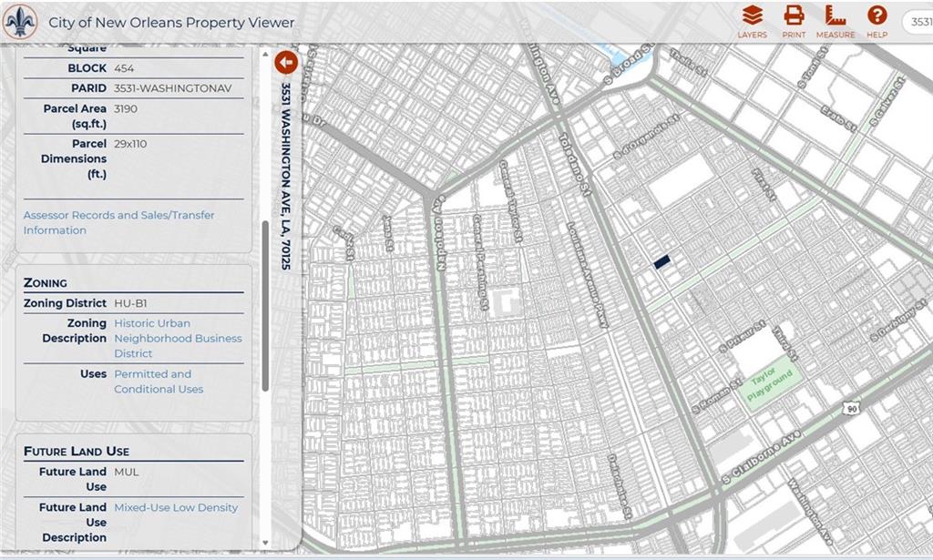Click the Toledano St street label

(575, 164)
